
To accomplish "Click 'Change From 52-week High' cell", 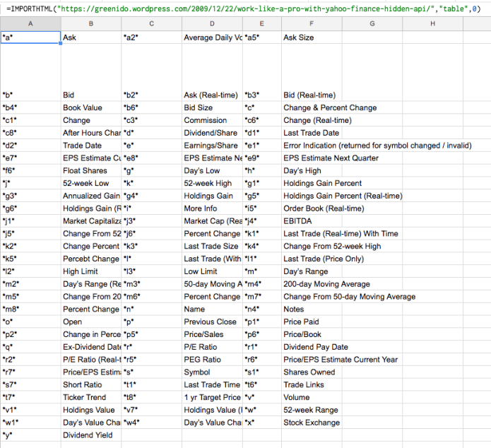I will coord(332,246).
